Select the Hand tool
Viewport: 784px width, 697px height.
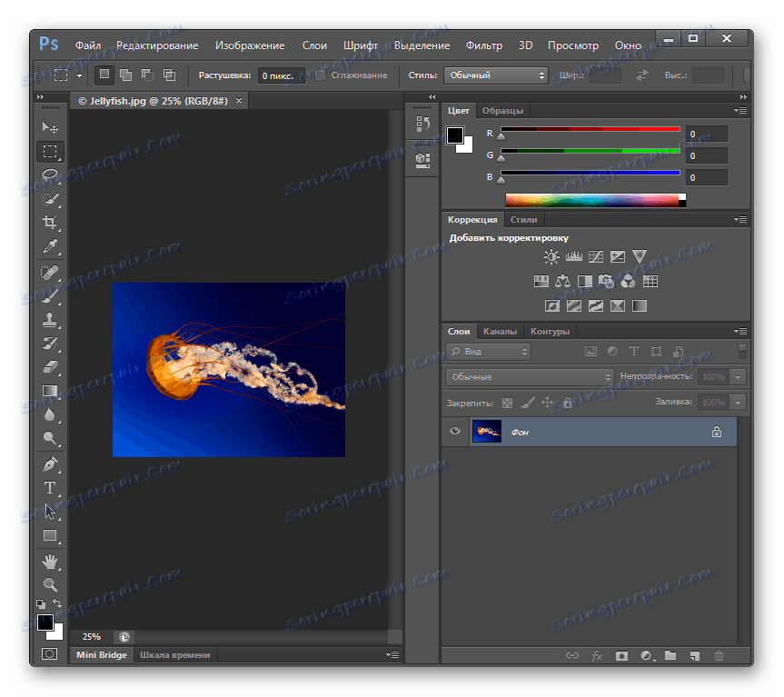[50, 562]
